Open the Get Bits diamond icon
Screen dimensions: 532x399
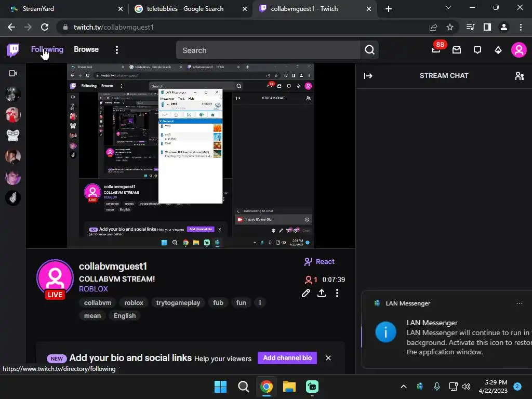tap(498, 50)
